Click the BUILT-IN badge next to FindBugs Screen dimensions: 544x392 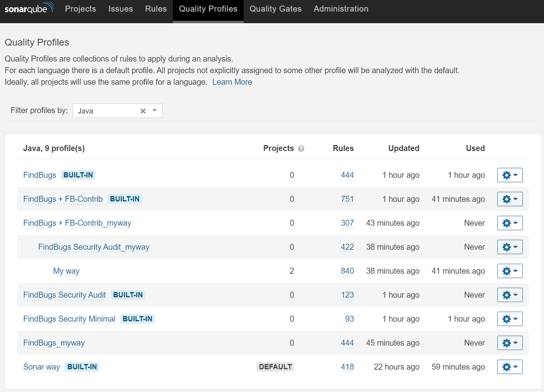[x=78, y=175]
